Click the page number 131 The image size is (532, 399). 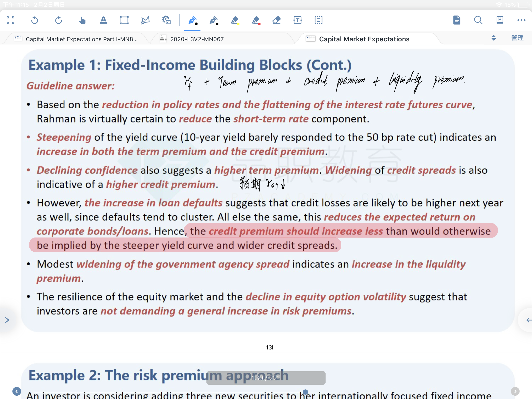click(269, 348)
